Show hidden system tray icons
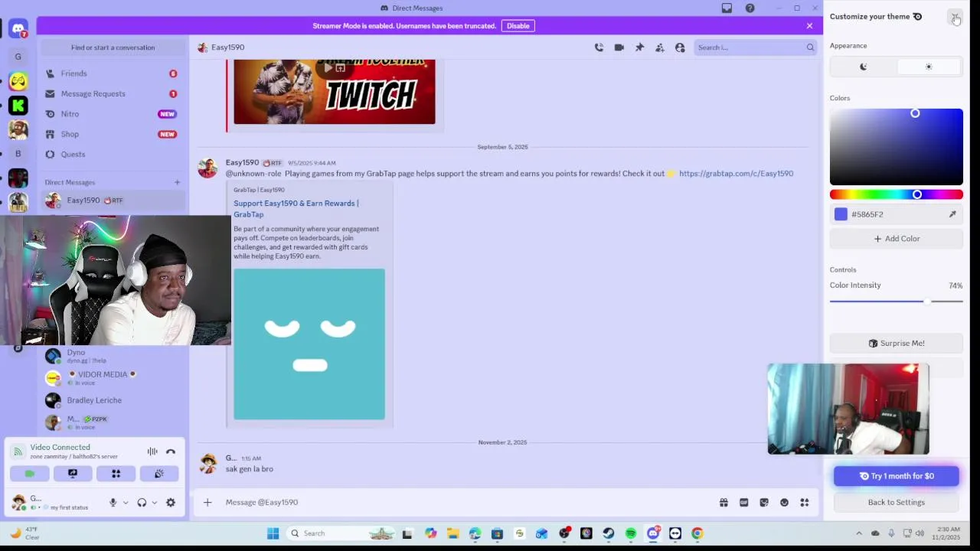 [x=858, y=533]
